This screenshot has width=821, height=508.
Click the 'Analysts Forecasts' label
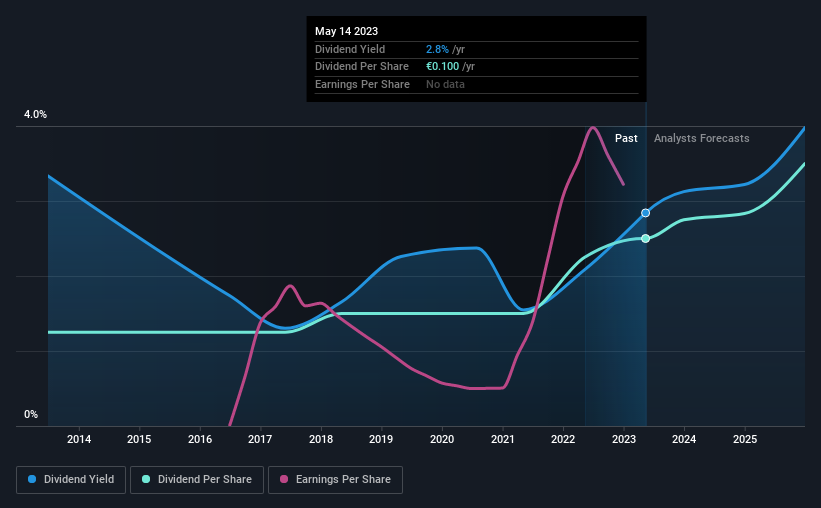pos(702,138)
